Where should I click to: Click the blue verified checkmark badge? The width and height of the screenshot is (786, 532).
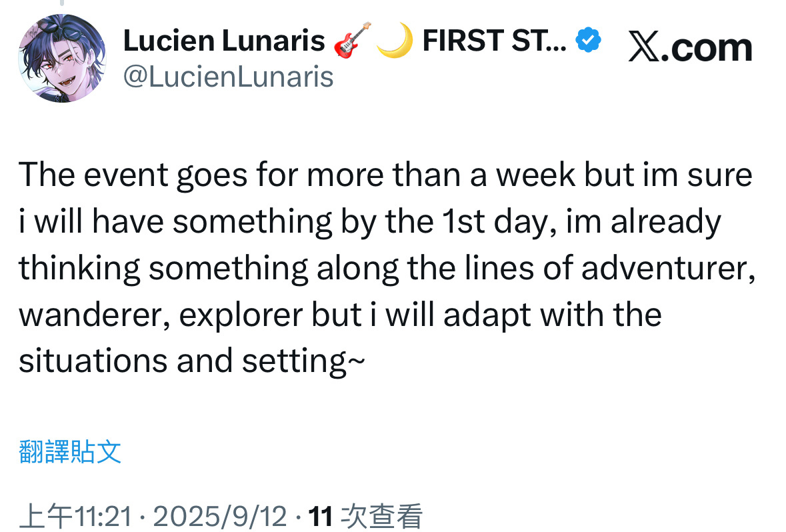(588, 42)
